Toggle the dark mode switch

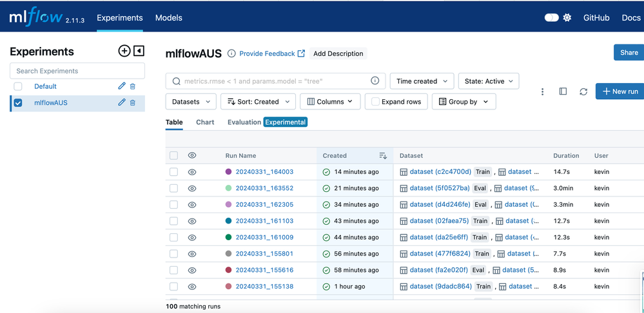(551, 18)
